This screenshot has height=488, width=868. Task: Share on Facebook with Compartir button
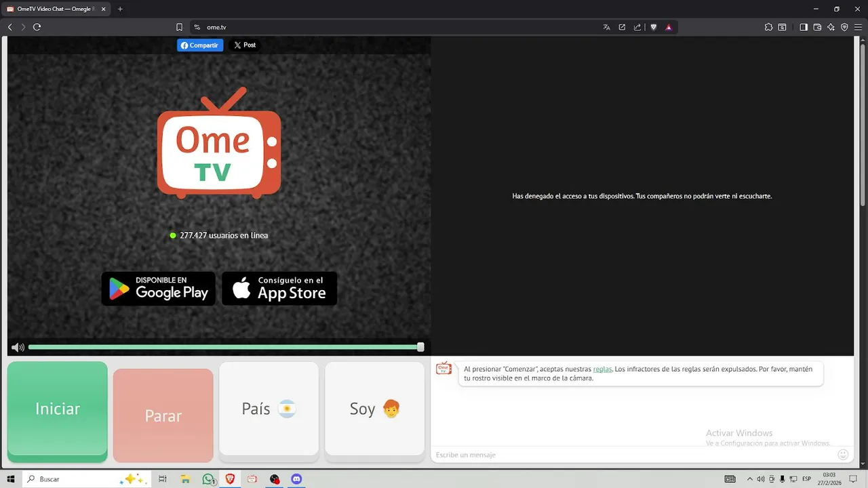click(x=200, y=45)
